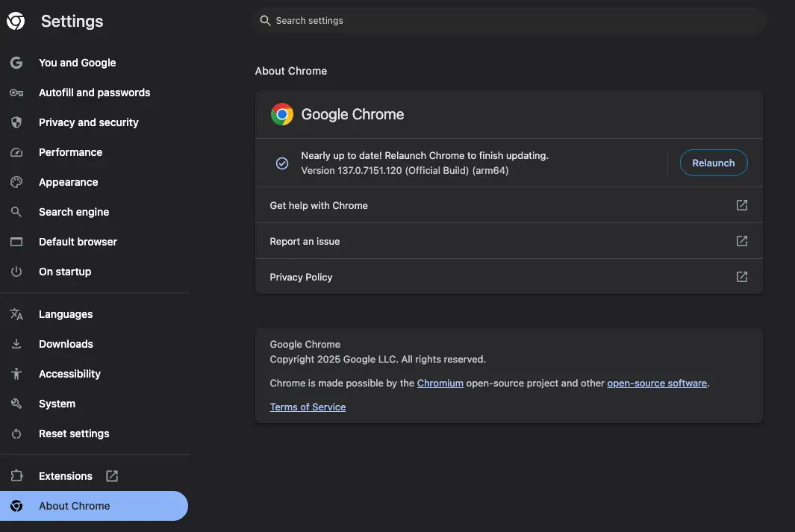Select the You and Google profile icon
The height and width of the screenshot is (532, 795).
[x=16, y=63]
